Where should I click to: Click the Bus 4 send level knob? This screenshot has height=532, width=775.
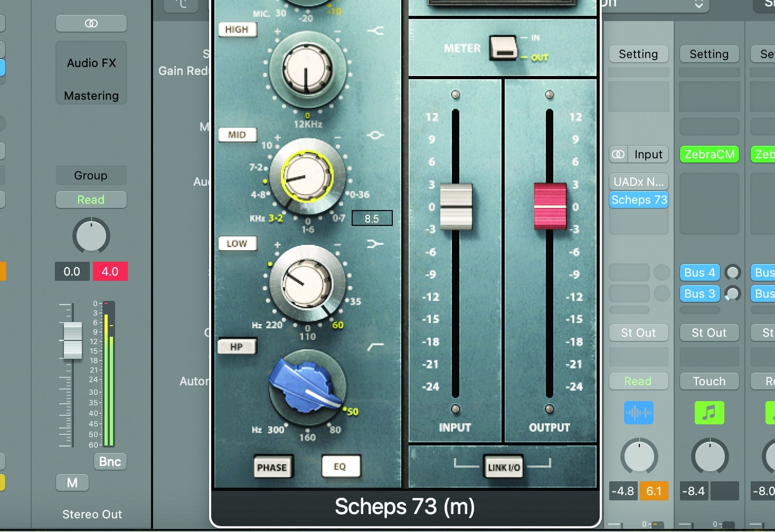[x=732, y=272]
